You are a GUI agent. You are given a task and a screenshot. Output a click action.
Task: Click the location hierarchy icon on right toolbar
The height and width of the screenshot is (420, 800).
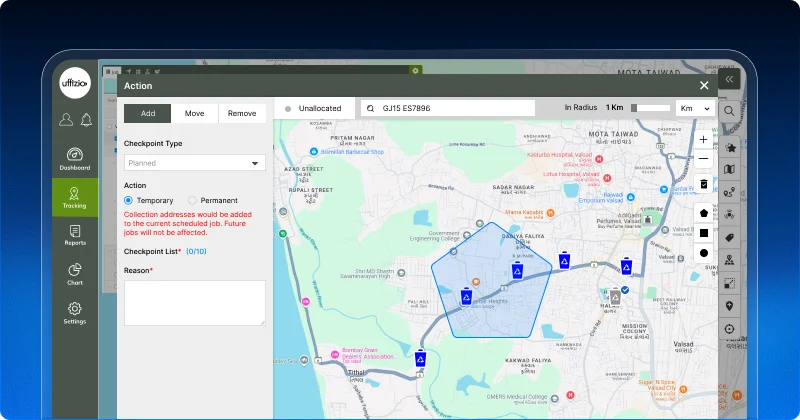point(730,260)
